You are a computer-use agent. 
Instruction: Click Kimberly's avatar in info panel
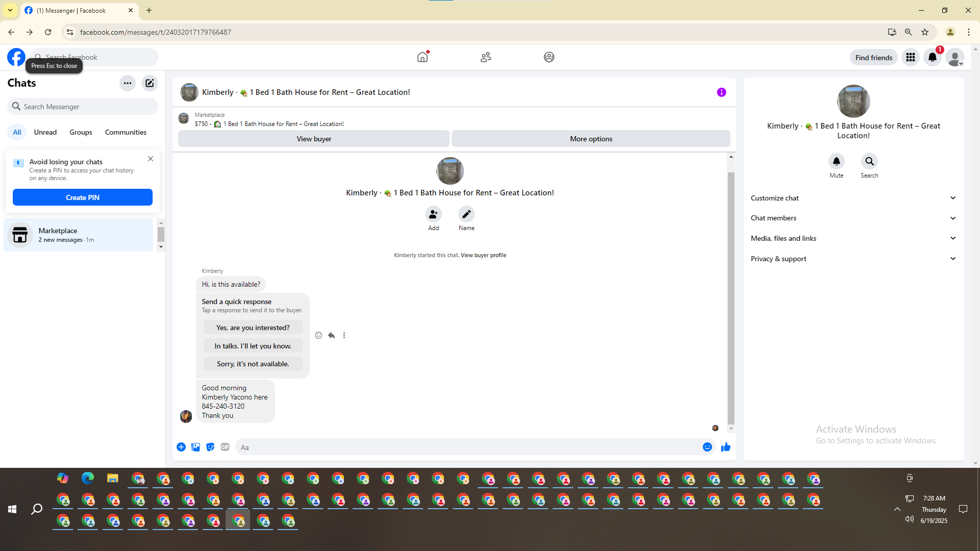(853, 101)
